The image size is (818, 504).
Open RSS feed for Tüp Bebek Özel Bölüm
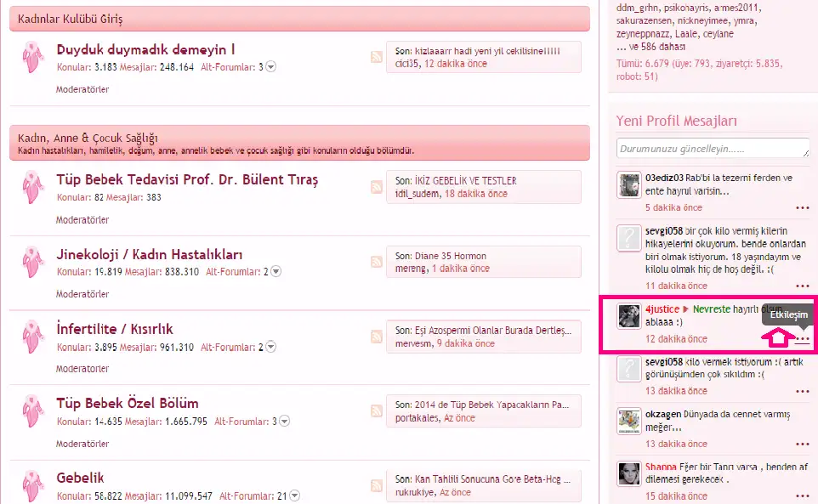[x=376, y=411]
